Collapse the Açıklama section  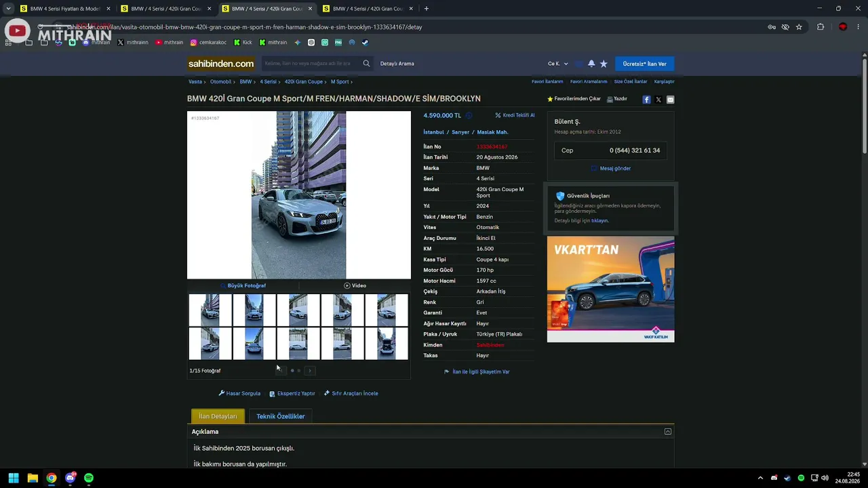[x=668, y=432]
